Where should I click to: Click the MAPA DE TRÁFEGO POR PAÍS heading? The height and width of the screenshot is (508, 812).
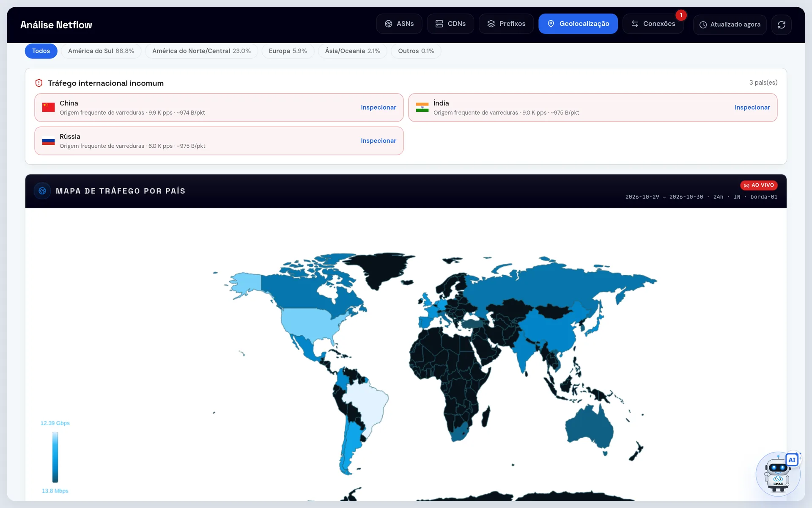(121, 191)
